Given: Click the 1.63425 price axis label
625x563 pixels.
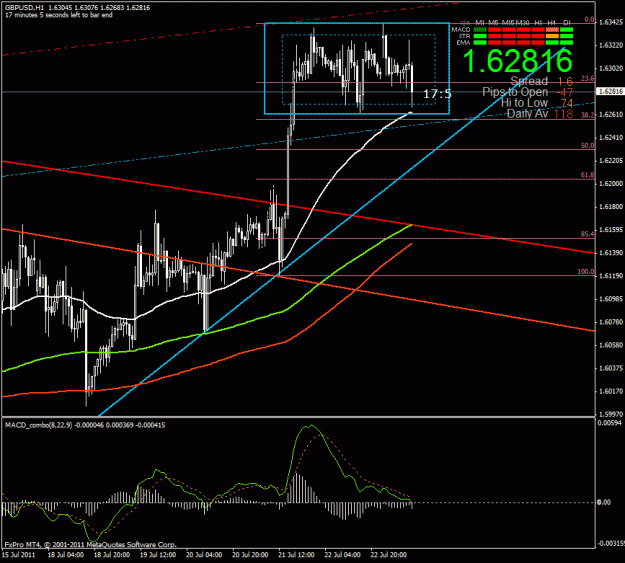Looking at the screenshot, I should pos(611,22).
